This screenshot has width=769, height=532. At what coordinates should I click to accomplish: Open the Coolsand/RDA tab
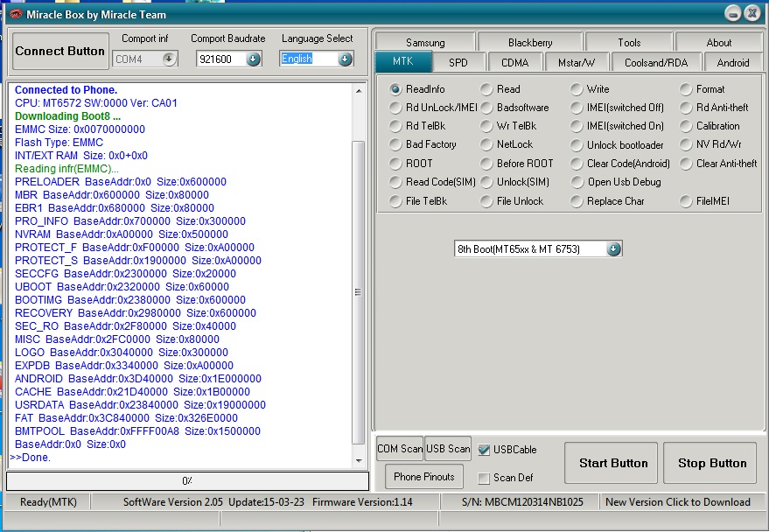tap(656, 63)
